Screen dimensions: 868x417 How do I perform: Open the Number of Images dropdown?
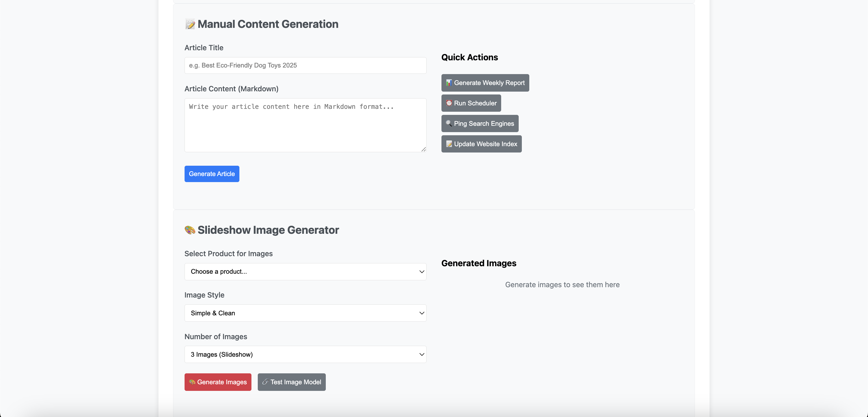pyautogui.click(x=305, y=355)
